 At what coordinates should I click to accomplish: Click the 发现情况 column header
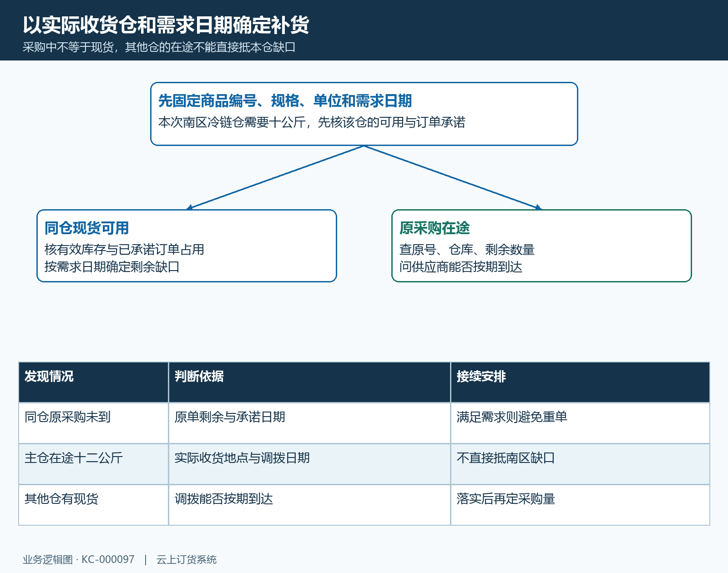point(93,382)
